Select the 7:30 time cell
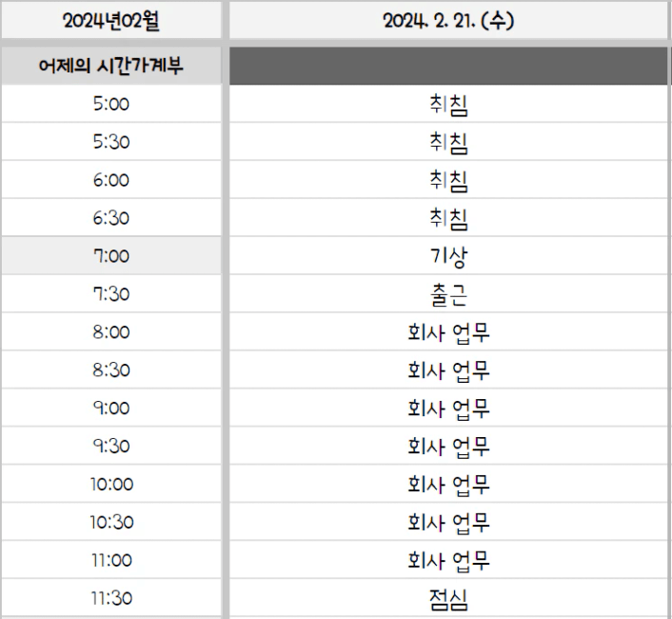The width and height of the screenshot is (672, 619). click(111, 294)
